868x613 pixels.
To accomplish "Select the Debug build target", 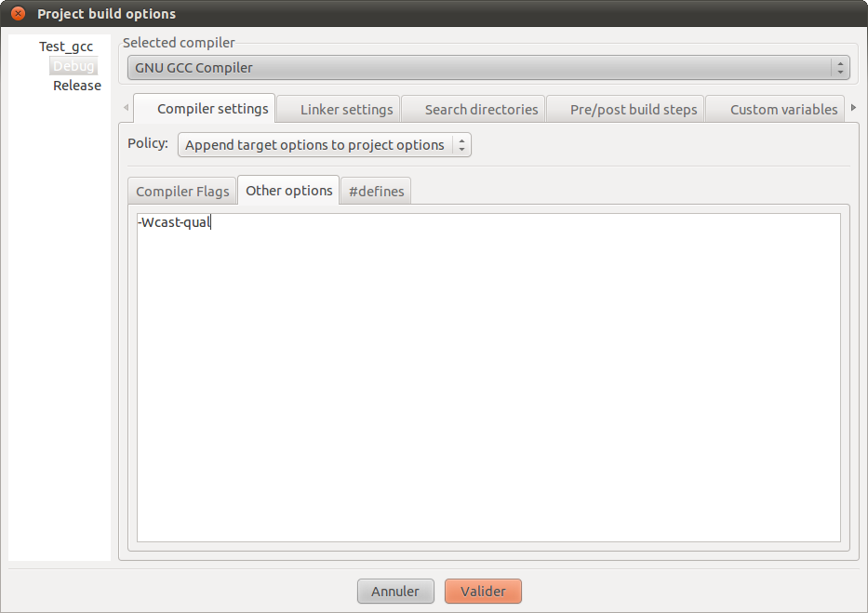I will (x=73, y=66).
